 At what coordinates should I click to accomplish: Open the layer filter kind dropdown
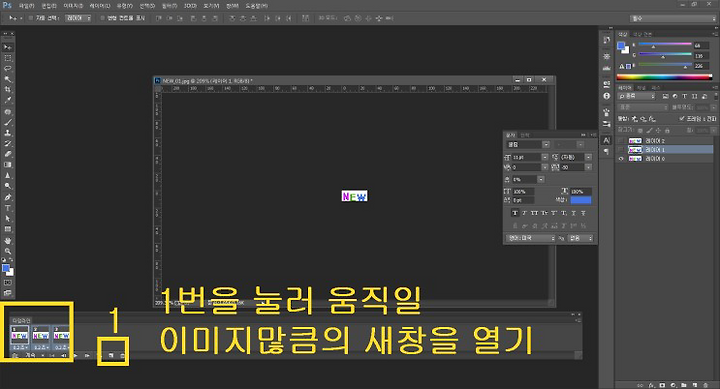tap(636, 96)
